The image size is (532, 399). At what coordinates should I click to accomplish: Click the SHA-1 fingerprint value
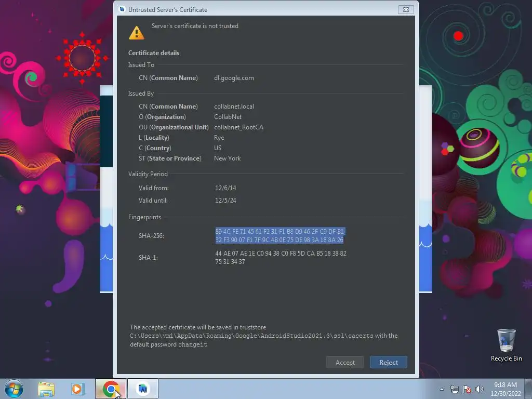coord(281,258)
